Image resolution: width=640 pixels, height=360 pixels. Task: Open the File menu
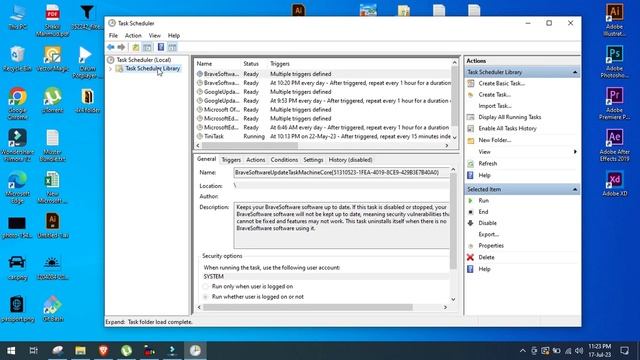point(113,36)
